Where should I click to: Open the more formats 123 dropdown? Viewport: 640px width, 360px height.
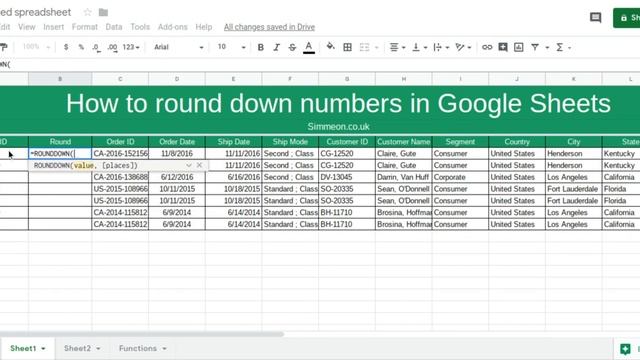[x=131, y=47]
